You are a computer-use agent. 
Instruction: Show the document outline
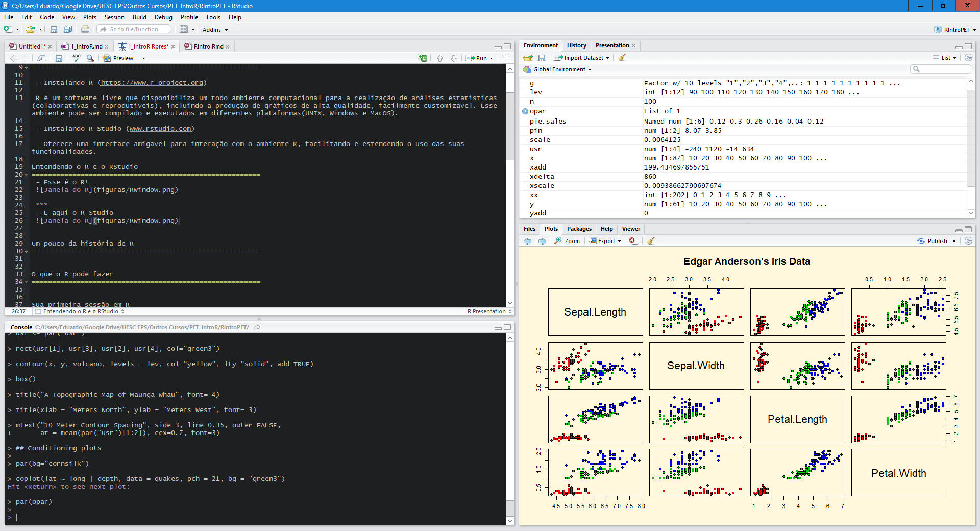[x=506, y=58]
